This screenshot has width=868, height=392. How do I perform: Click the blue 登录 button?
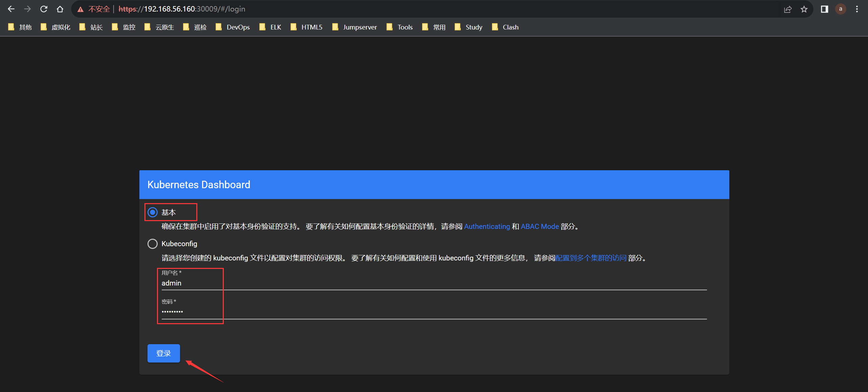click(163, 353)
